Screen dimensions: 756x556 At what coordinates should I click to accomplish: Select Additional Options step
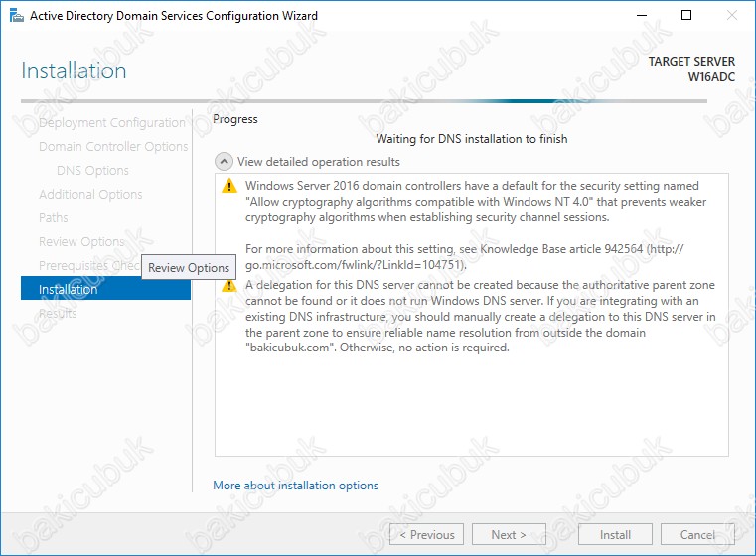(x=90, y=195)
